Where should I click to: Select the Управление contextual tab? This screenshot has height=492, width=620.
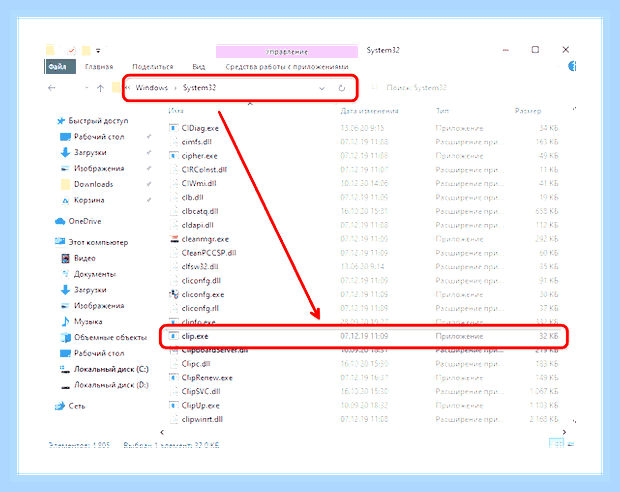[x=287, y=51]
